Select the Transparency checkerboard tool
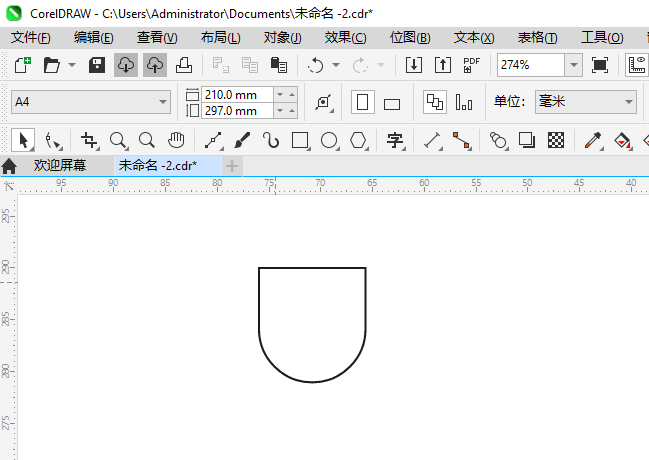The height and width of the screenshot is (460, 649). pos(556,140)
